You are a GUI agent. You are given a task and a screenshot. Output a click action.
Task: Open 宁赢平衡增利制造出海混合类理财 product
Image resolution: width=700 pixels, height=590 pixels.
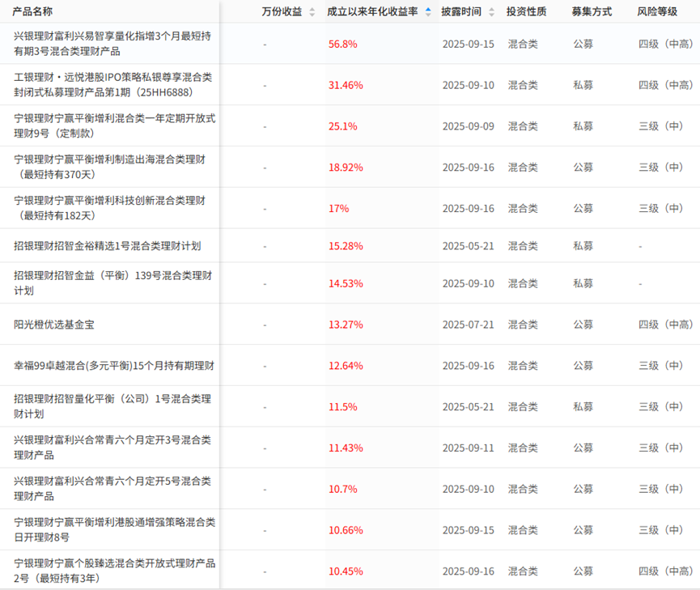coord(109,167)
